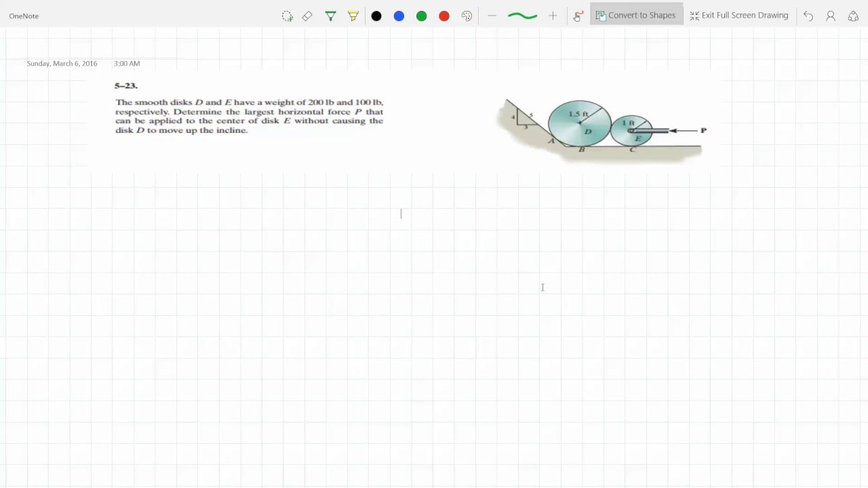
Task: Choose the yellow highlighter tool
Action: (353, 16)
